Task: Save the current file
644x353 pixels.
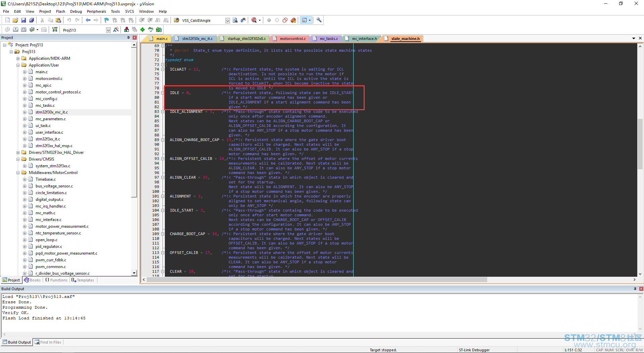Action: pyautogui.click(x=24, y=20)
